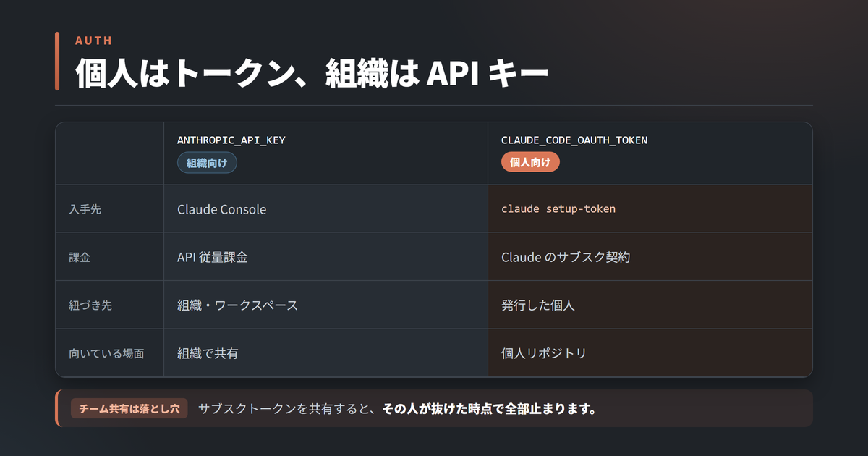Click the チーム共有は落とし穴 tag
The height and width of the screenshot is (456, 868).
[x=129, y=408]
